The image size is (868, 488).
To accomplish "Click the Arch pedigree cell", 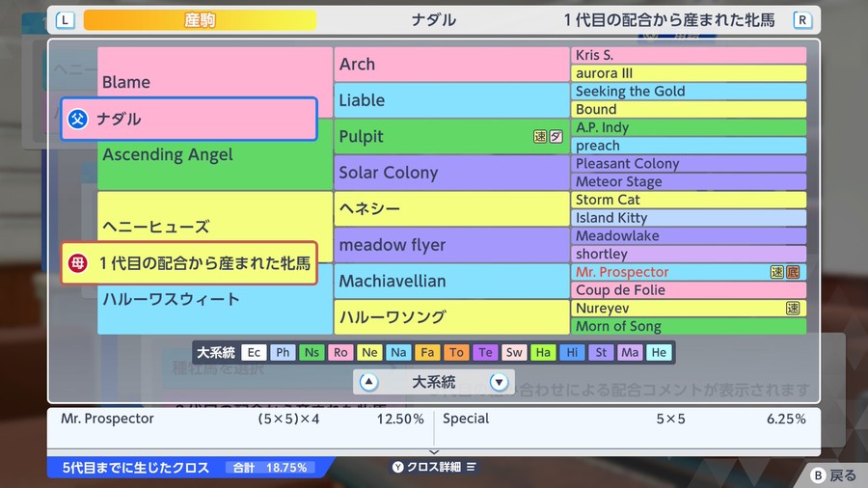I will pyautogui.click(x=451, y=65).
